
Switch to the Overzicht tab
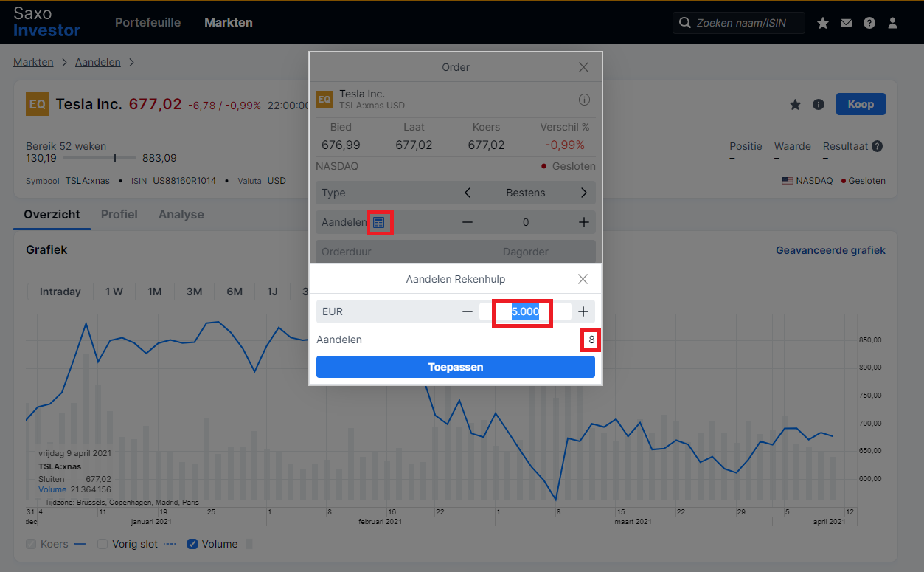coord(52,214)
